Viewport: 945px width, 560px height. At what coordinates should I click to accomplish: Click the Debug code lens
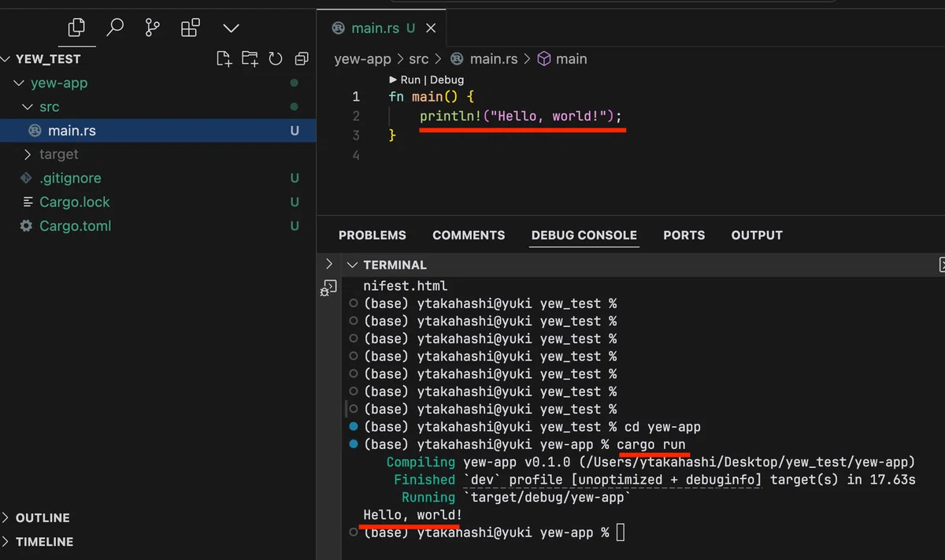click(447, 80)
